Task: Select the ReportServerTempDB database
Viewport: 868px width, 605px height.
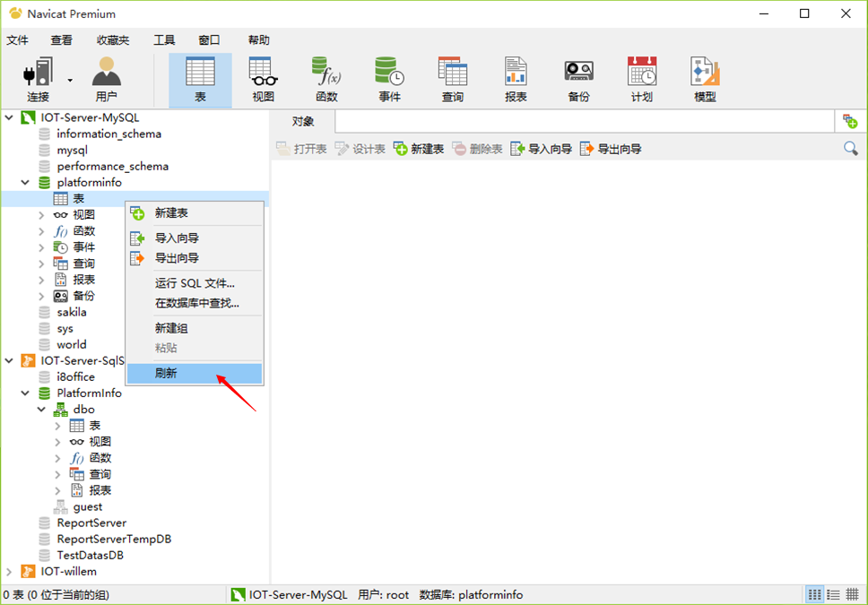Action: tap(114, 540)
